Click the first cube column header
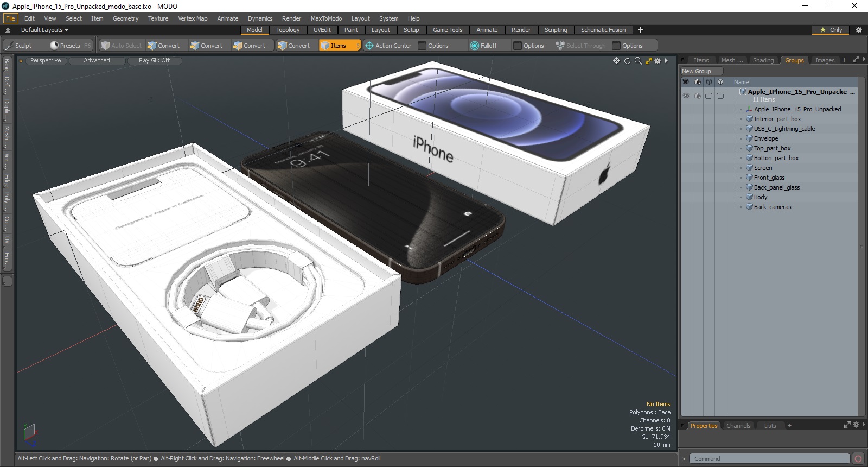The width and height of the screenshot is (868, 467). [x=709, y=82]
